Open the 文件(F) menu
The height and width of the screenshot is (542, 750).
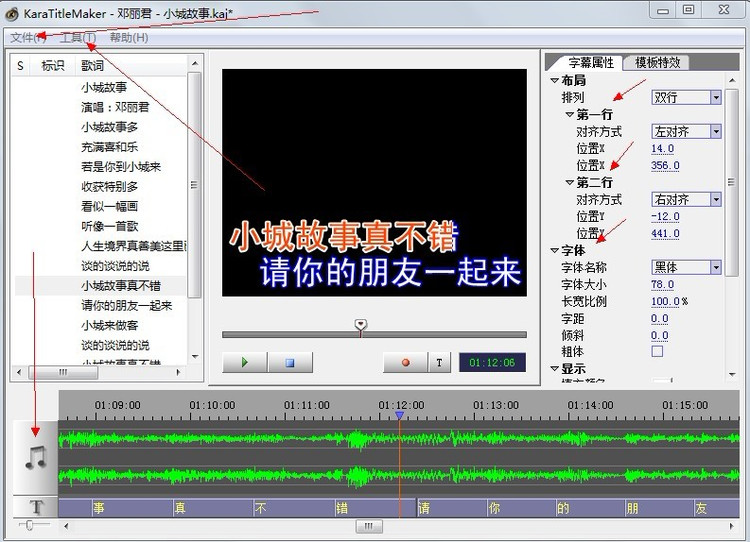pyautogui.click(x=28, y=38)
